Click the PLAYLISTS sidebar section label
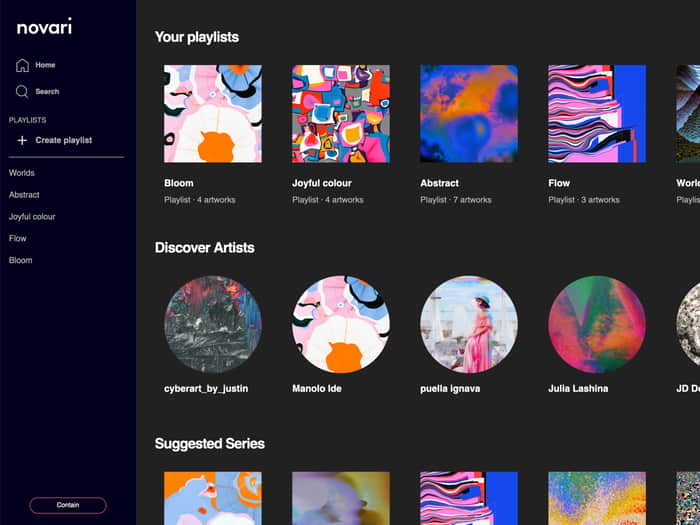This screenshot has height=525, width=700. coord(28,120)
